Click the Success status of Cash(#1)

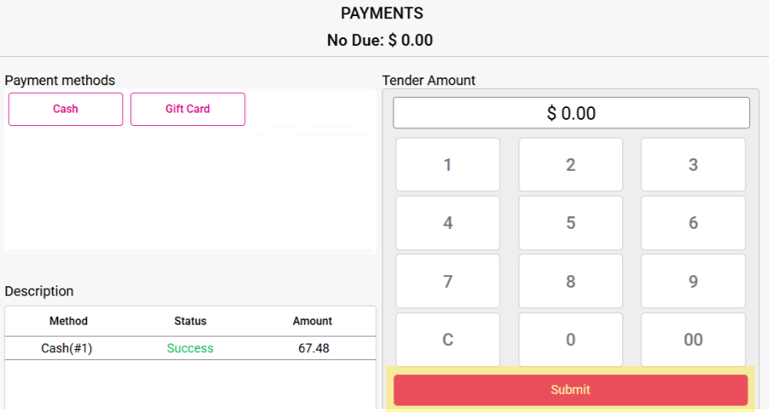coord(190,348)
